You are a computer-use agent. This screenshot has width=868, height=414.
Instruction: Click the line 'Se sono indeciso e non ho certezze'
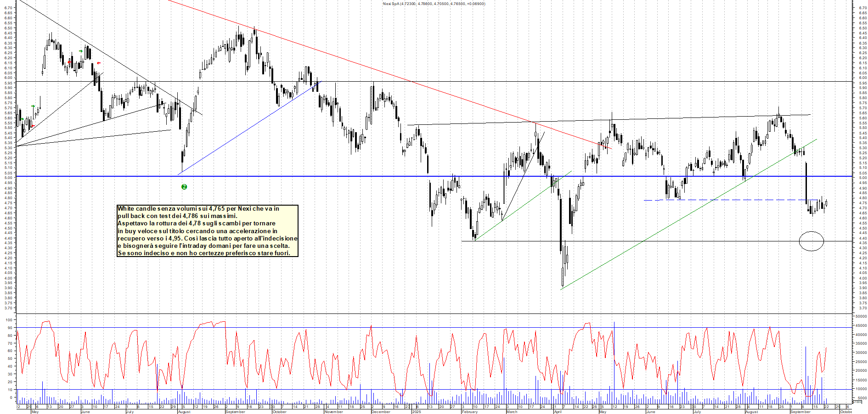pyautogui.click(x=204, y=253)
